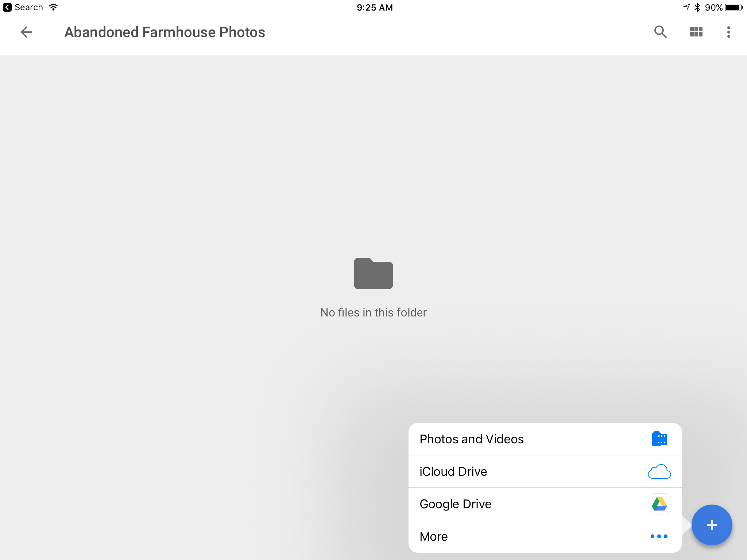Tap the empty folder icon
Image resolution: width=747 pixels, height=560 pixels.
click(373, 273)
